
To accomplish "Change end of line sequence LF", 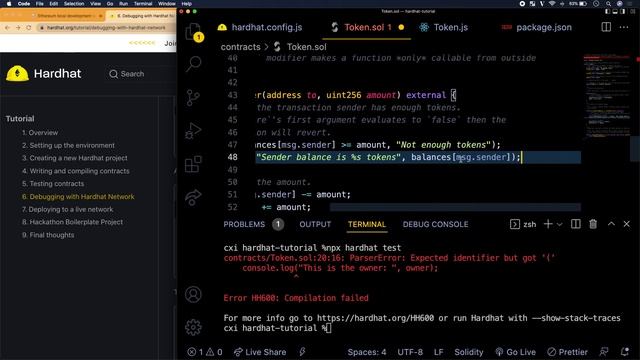I will pos(438,352).
